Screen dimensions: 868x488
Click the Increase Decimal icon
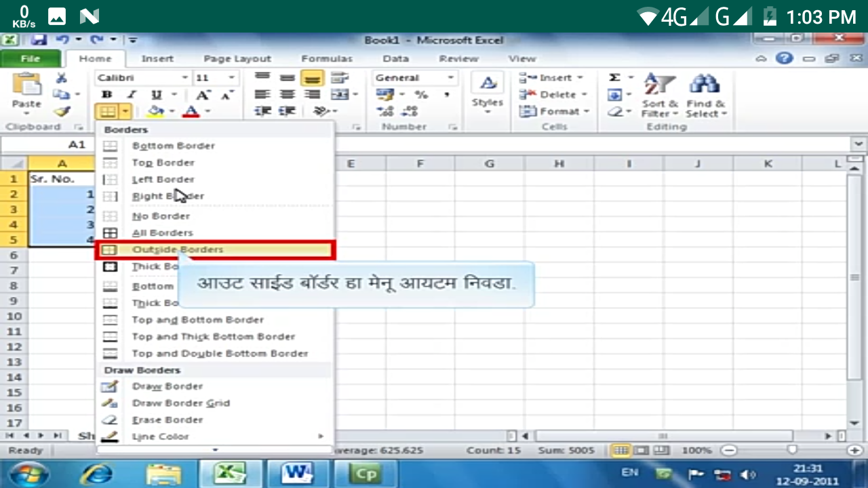(x=385, y=111)
